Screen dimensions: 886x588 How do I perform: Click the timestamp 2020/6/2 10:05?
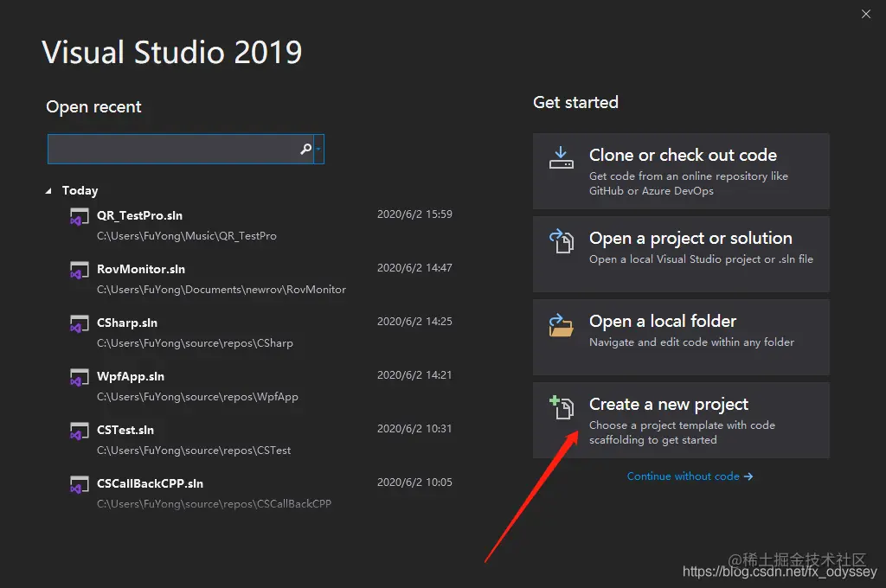pyautogui.click(x=414, y=483)
